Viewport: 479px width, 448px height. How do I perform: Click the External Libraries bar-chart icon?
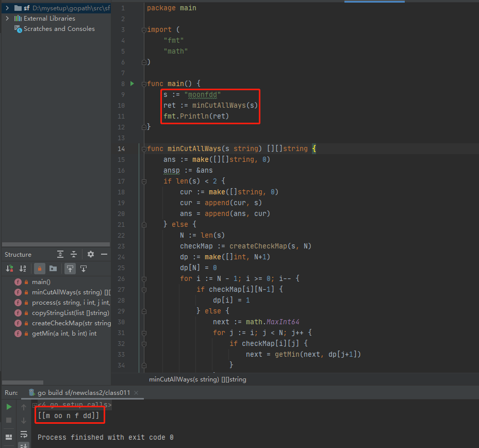pyautogui.click(x=18, y=19)
